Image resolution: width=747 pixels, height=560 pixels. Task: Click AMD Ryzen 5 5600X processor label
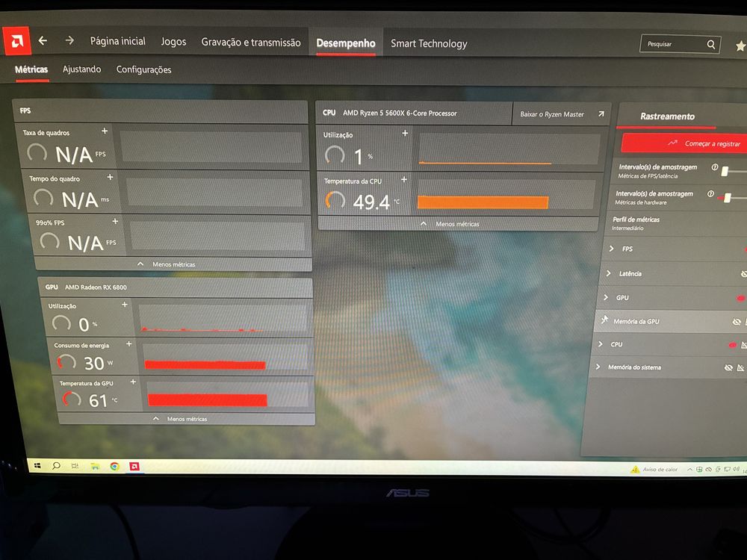click(400, 113)
